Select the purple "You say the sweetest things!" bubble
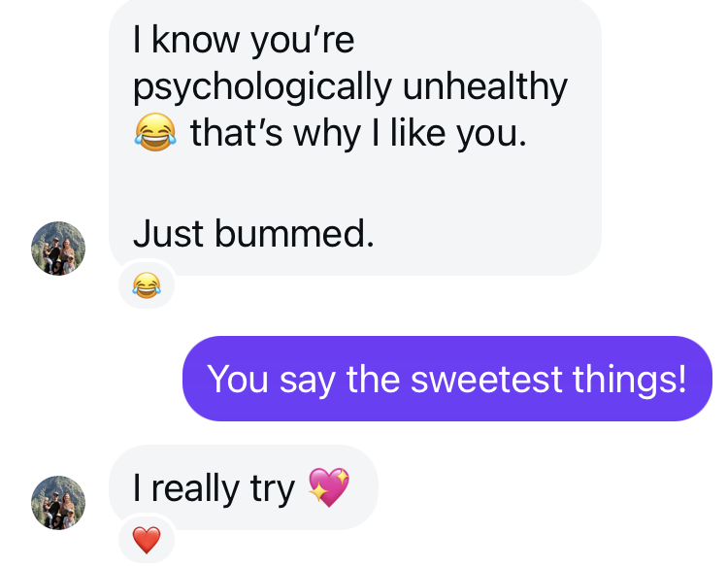Screen dimensions: 728x567 point(447,379)
